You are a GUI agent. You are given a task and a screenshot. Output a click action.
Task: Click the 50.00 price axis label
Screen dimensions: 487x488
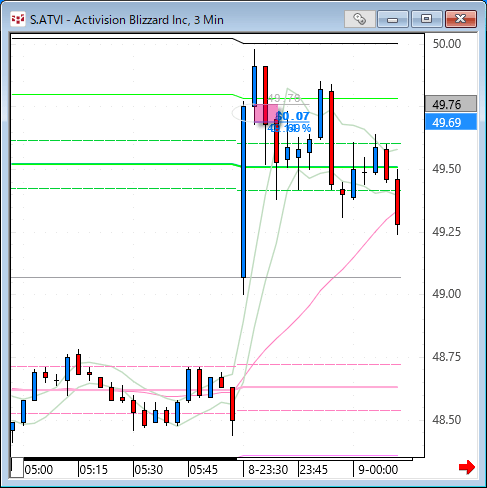coord(447,43)
